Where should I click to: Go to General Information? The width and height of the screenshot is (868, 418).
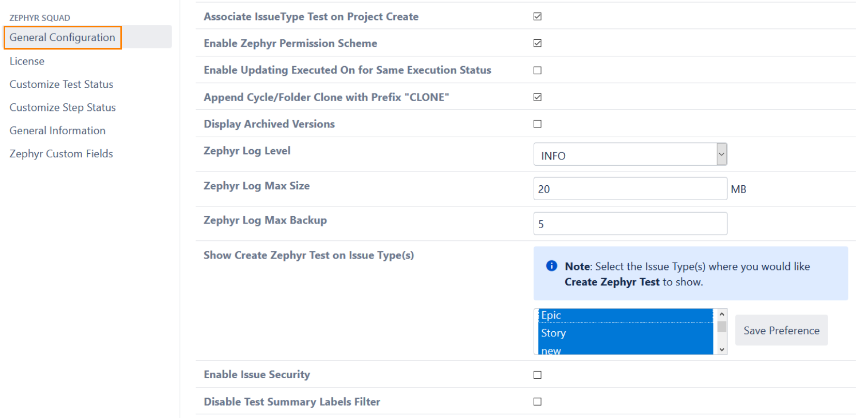coord(57,130)
